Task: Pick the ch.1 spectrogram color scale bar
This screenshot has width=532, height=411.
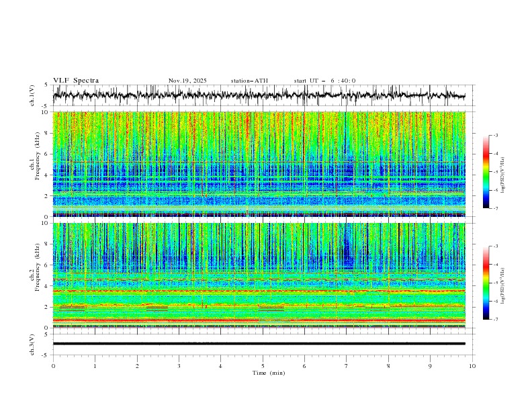Action: click(486, 172)
